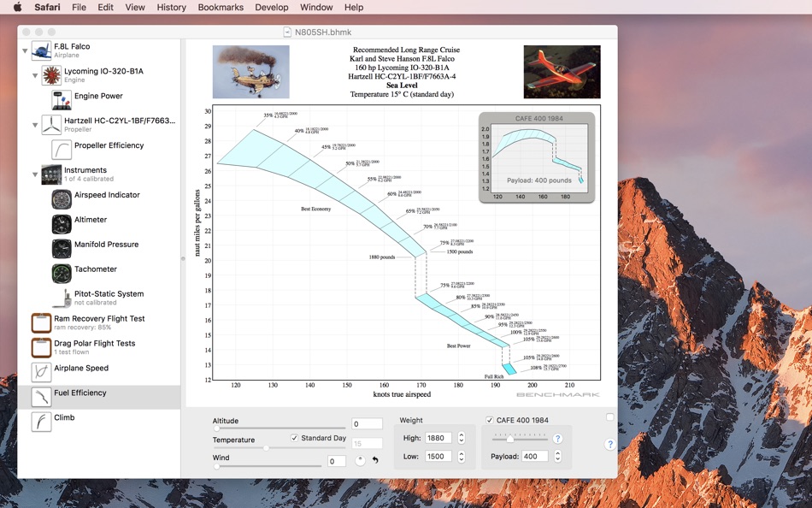Click the Temperature slider
812x508 pixels.
(x=279, y=448)
